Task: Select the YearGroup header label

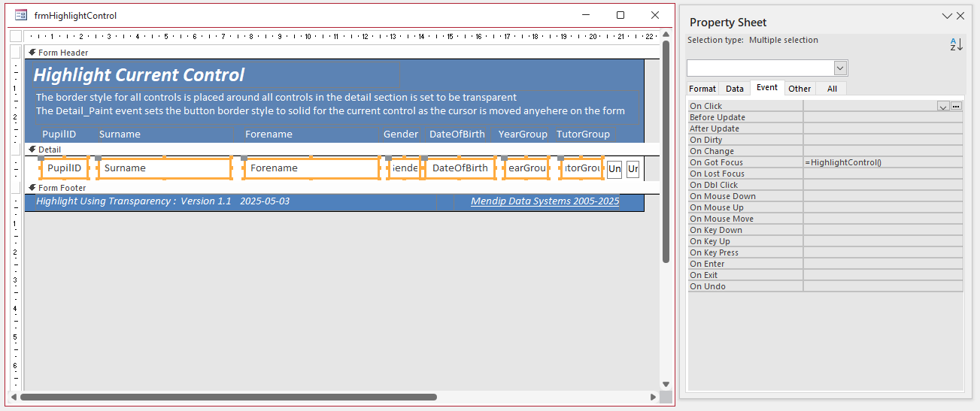Action: click(x=523, y=134)
